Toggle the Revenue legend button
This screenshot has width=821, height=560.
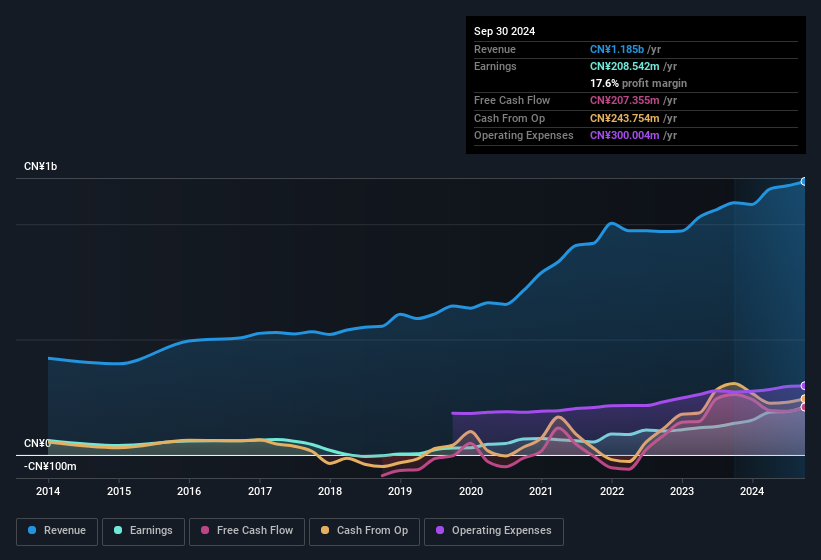click(57, 531)
